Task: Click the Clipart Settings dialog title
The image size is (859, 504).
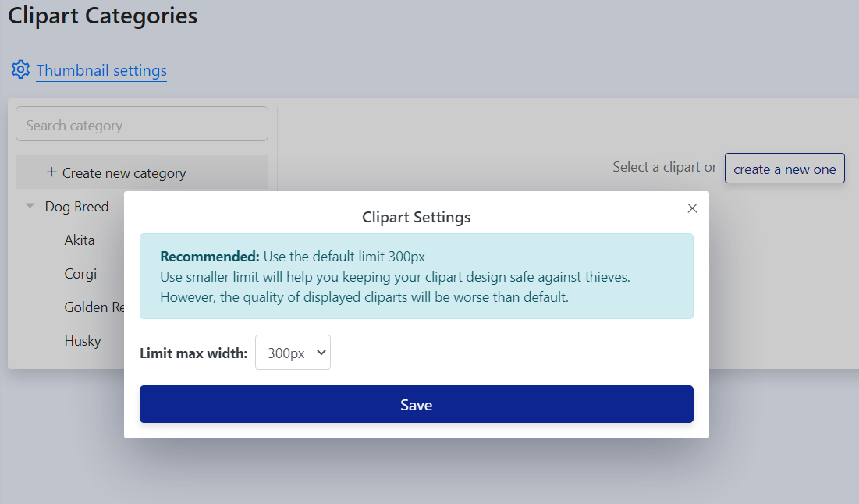Action: pyautogui.click(x=416, y=217)
